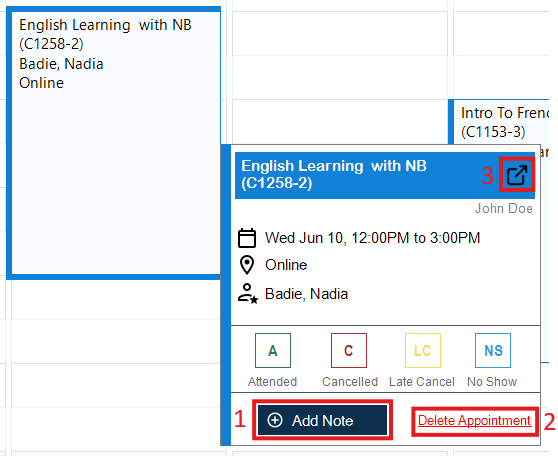Click '(C1153-3)' code in Intro To French event
The image size is (558, 456).
coord(493,132)
